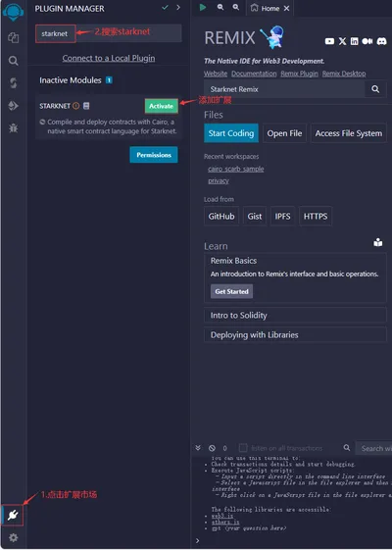Click the terminal search magnifier icon
The width and height of the screenshot is (392, 550).
point(347,448)
